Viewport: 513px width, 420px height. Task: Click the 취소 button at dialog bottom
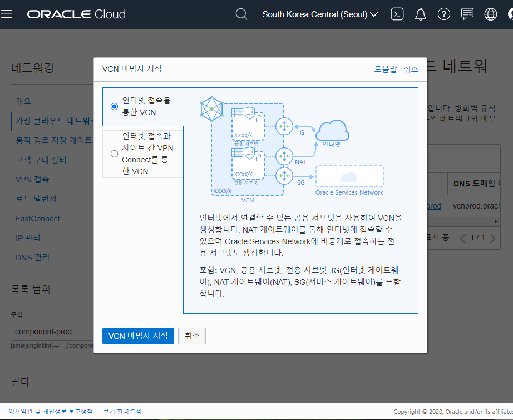[x=192, y=336]
